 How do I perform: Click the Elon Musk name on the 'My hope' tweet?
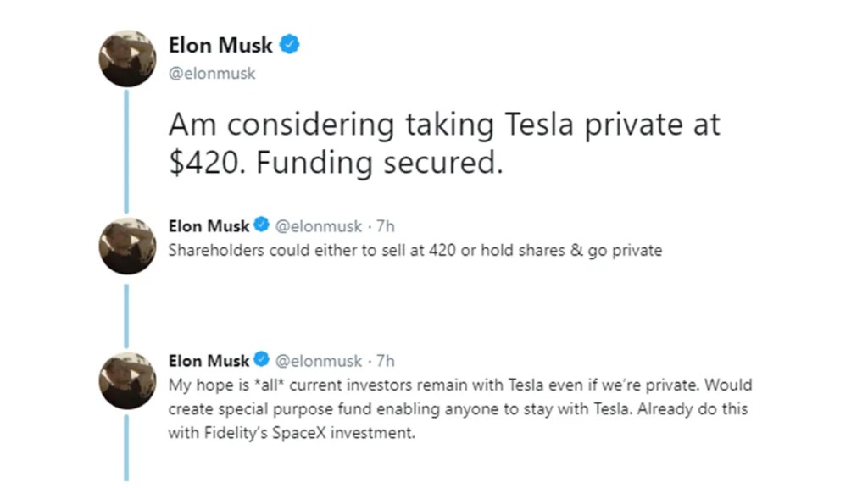pos(209,360)
